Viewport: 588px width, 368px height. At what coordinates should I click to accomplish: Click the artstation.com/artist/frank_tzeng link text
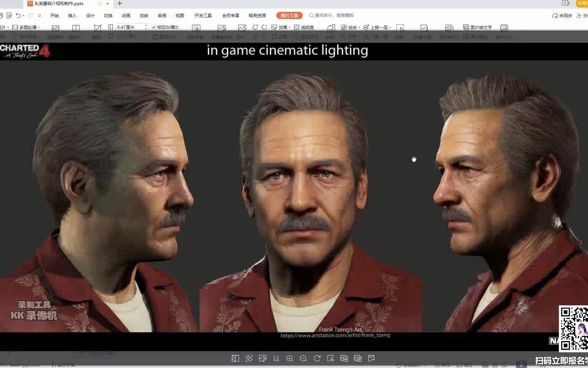click(x=335, y=335)
